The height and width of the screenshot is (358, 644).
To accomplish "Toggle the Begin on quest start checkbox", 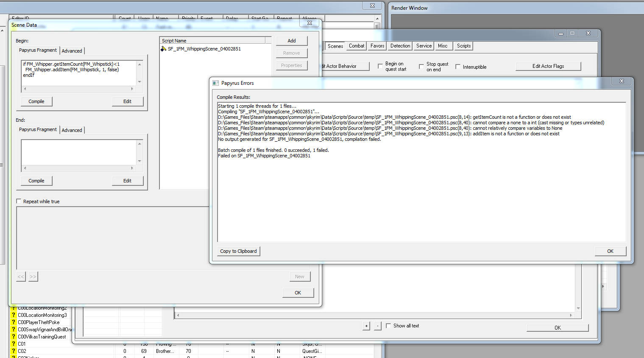I will 380,66.
